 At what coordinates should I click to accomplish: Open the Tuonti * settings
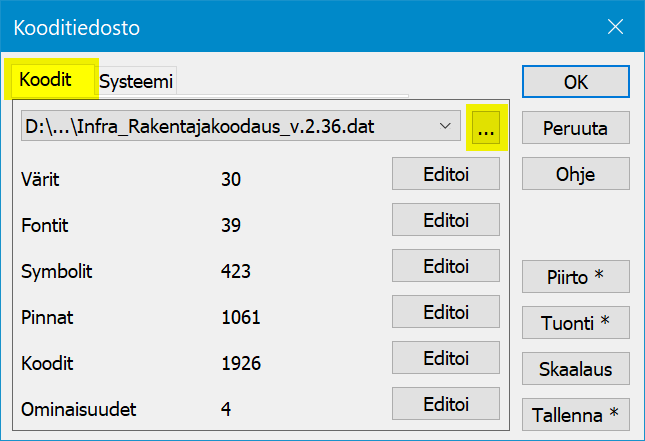(575, 322)
